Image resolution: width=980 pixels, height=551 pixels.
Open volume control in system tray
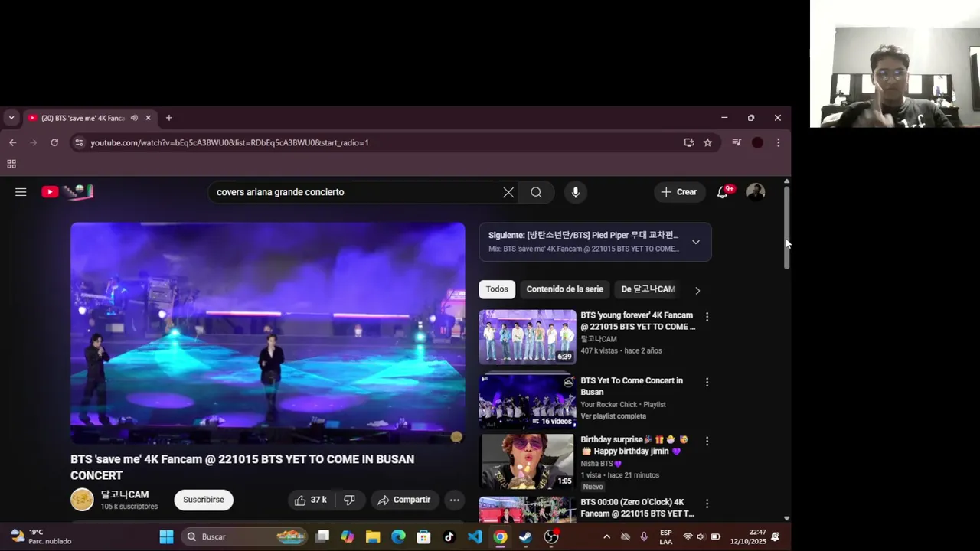(x=701, y=536)
